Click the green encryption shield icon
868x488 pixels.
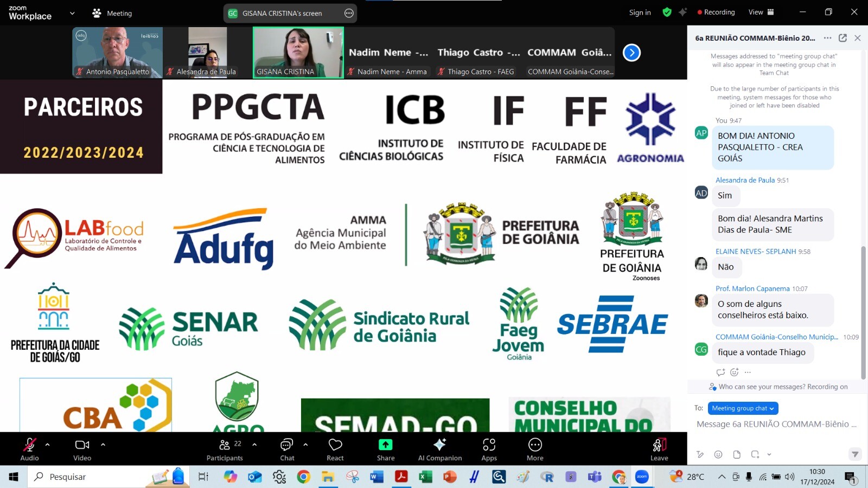(x=667, y=12)
